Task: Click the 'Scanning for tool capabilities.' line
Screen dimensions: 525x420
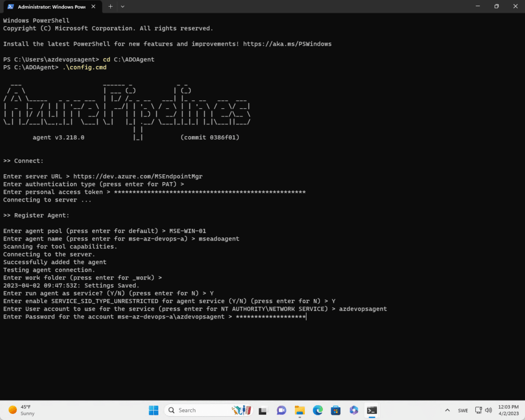Action: tap(60, 246)
